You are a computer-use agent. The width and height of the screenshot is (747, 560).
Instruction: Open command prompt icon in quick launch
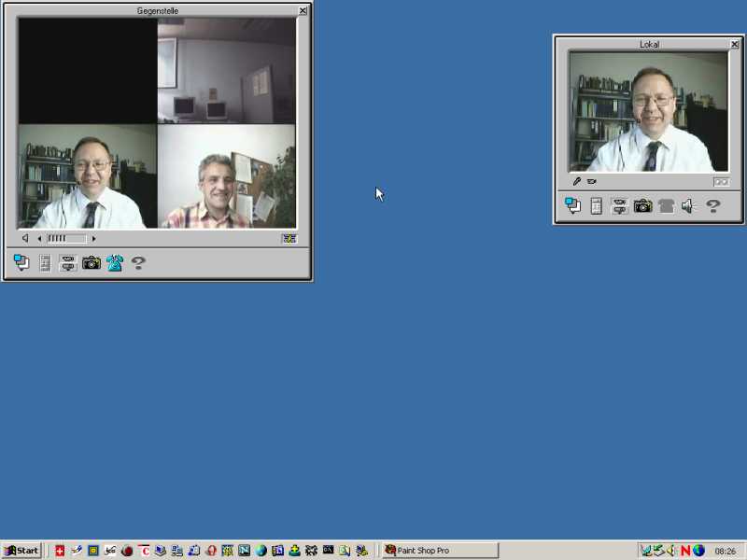(x=328, y=550)
